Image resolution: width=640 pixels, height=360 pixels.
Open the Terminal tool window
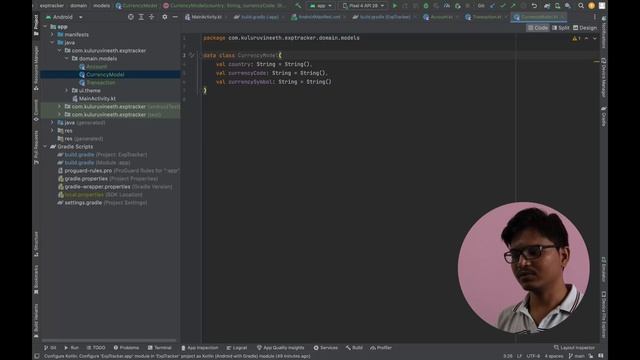point(160,348)
